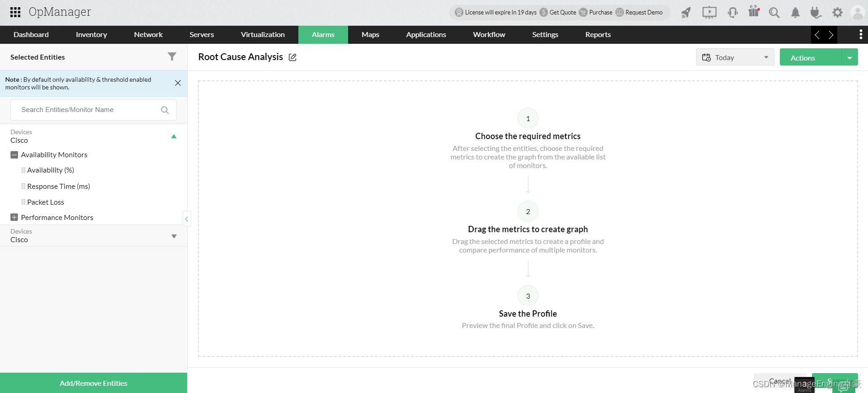This screenshot has height=393, width=868.
Task: Expand the Performance Monitors group
Action: point(14,217)
